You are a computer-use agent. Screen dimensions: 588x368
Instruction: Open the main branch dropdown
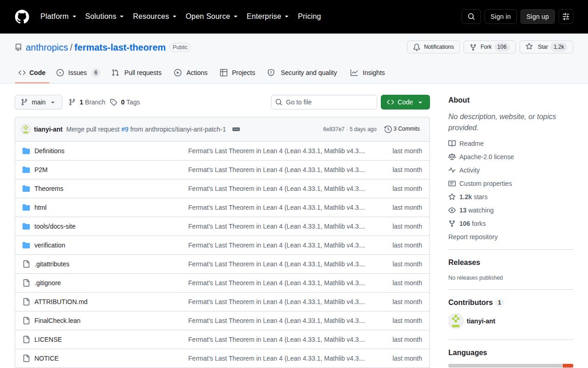(x=39, y=102)
